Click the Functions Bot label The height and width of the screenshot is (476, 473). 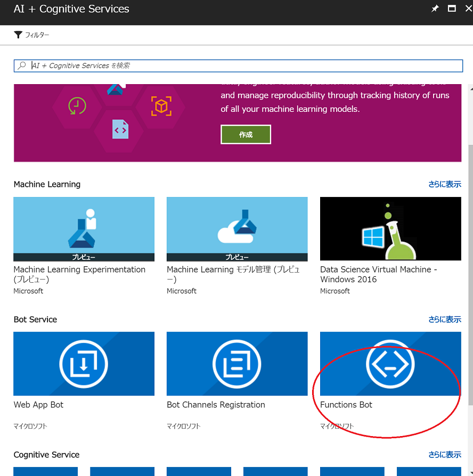coord(346,405)
